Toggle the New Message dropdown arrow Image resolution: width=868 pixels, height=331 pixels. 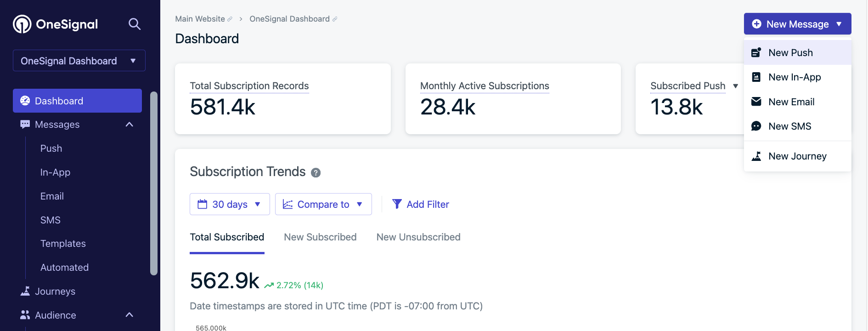[839, 24]
